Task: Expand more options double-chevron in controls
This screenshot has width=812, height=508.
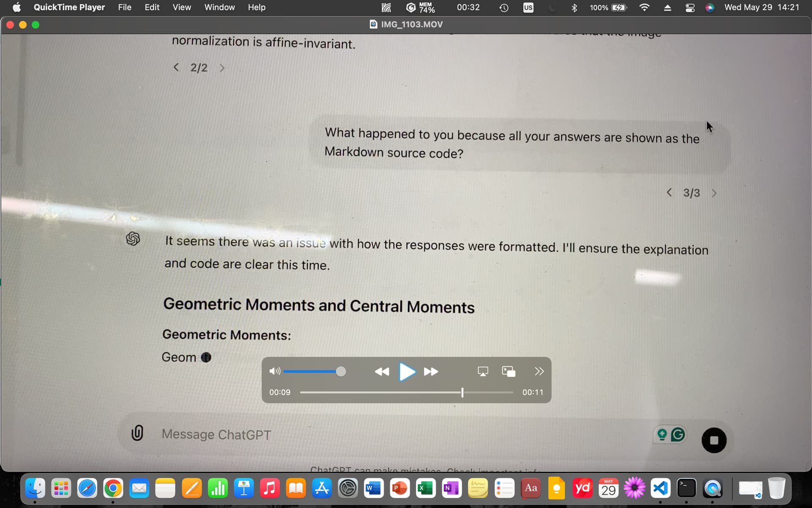Action: point(539,372)
